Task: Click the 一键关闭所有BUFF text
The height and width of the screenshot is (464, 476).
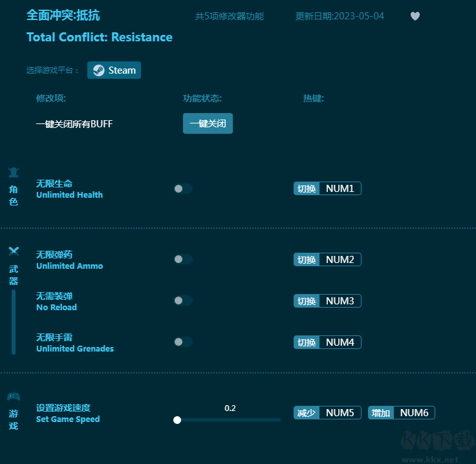Action: pyautogui.click(x=74, y=124)
